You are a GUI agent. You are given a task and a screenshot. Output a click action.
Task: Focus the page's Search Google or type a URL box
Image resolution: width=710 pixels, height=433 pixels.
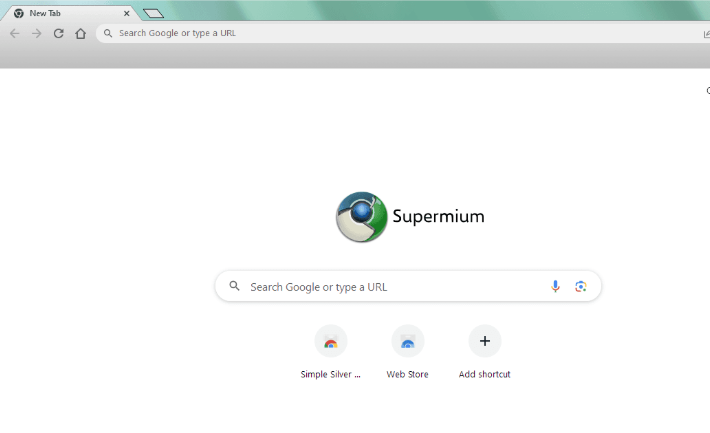408,286
